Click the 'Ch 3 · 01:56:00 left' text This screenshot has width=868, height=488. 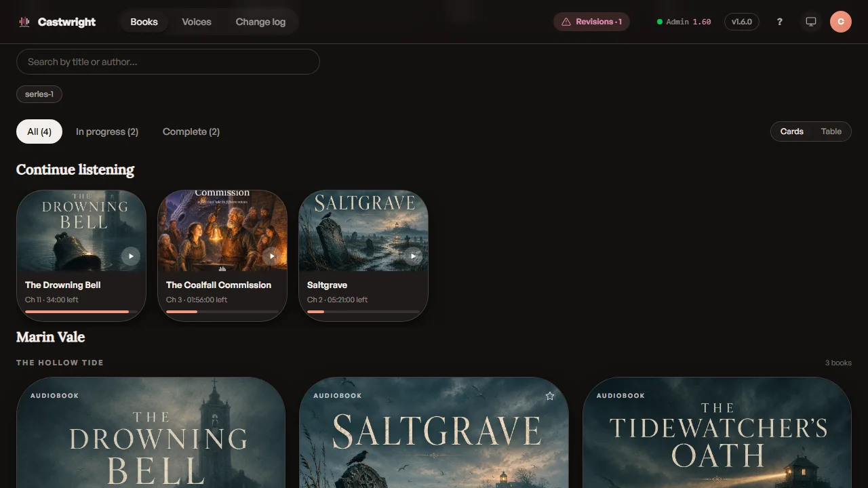coord(197,300)
